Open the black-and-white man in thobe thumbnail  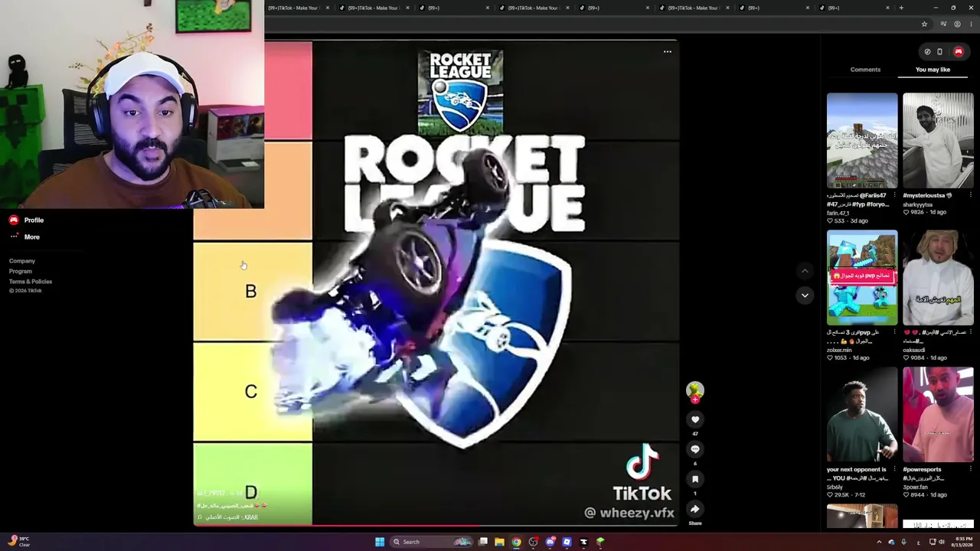click(938, 141)
